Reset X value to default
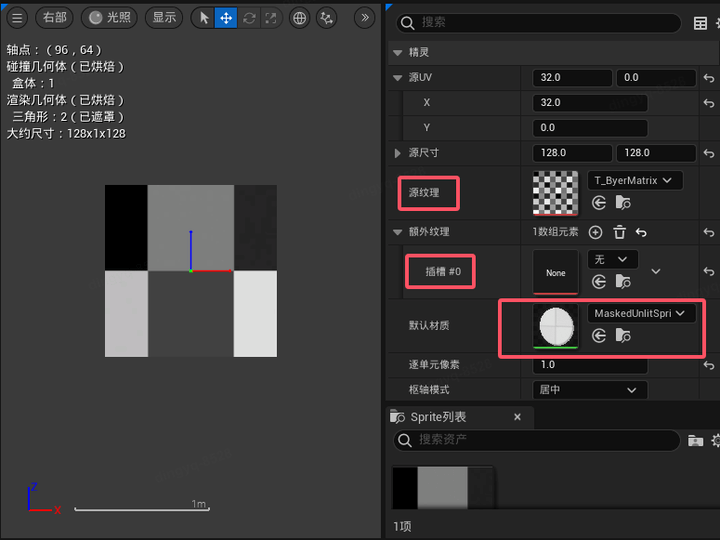This screenshot has height=540, width=720. [709, 103]
